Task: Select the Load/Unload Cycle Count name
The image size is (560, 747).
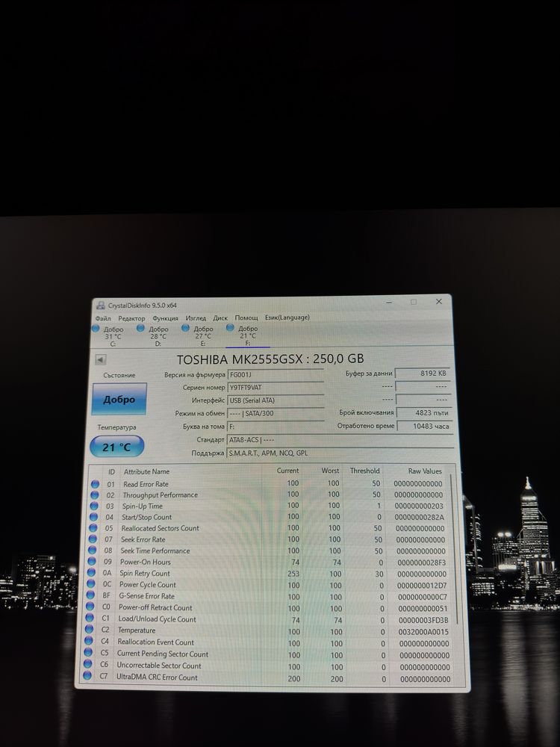Action: (157, 619)
